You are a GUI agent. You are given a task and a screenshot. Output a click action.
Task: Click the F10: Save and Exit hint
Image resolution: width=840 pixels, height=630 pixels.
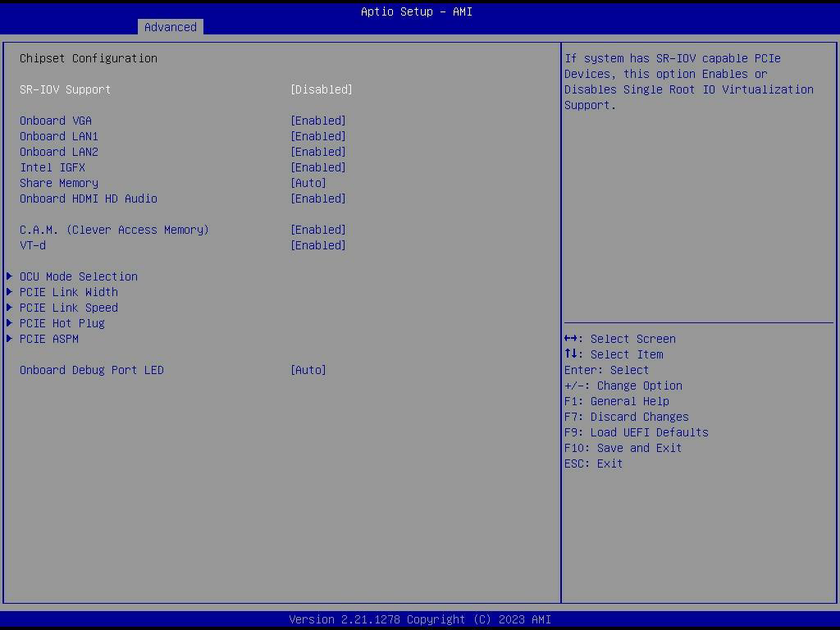click(x=623, y=448)
